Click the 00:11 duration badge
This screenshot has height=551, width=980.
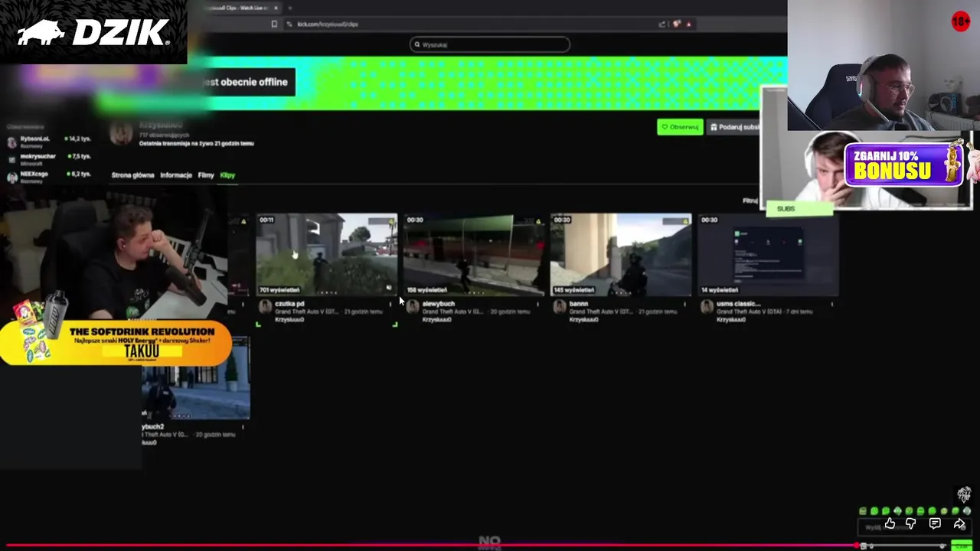point(266,220)
